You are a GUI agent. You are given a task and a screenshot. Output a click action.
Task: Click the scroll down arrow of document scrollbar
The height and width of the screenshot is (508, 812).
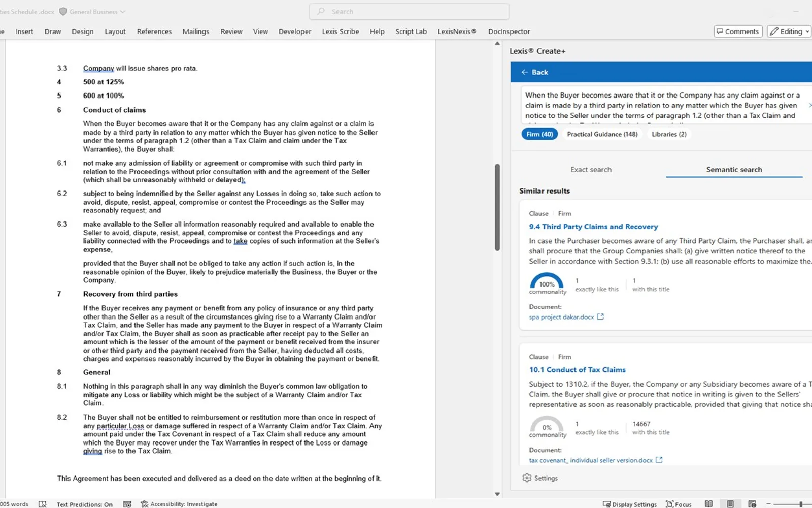pyautogui.click(x=497, y=494)
